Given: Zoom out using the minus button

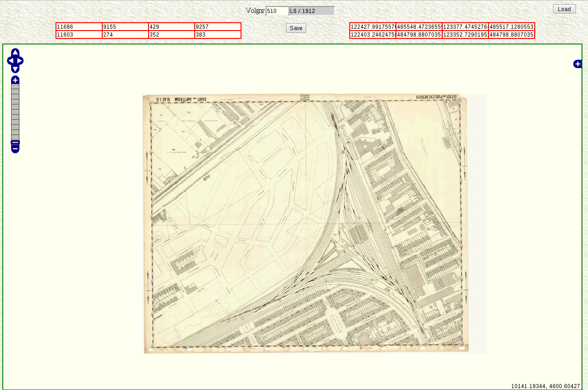Looking at the screenshot, I should click(x=15, y=149).
